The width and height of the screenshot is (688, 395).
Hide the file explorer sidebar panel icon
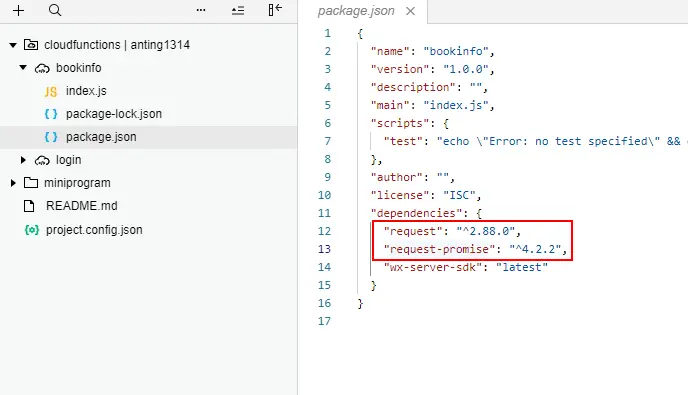point(275,10)
